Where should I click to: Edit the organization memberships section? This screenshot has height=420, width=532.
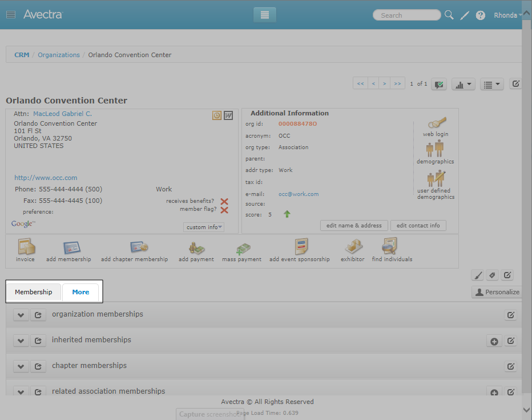click(511, 315)
